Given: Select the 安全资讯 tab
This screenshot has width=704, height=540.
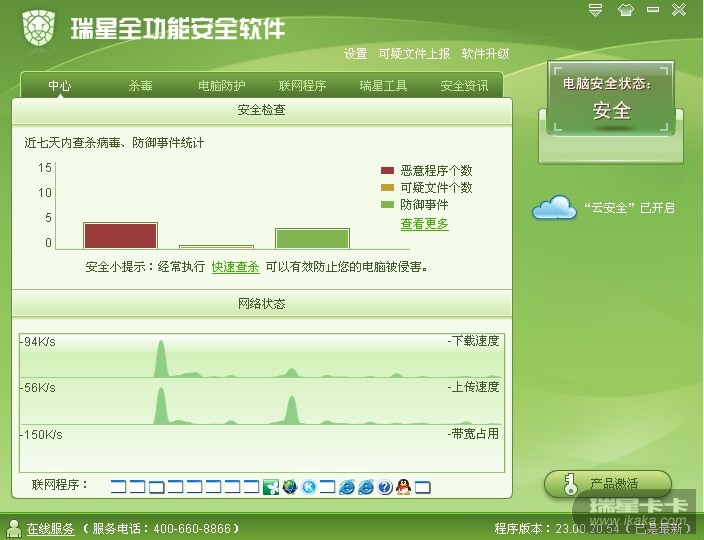Looking at the screenshot, I should pos(464,85).
